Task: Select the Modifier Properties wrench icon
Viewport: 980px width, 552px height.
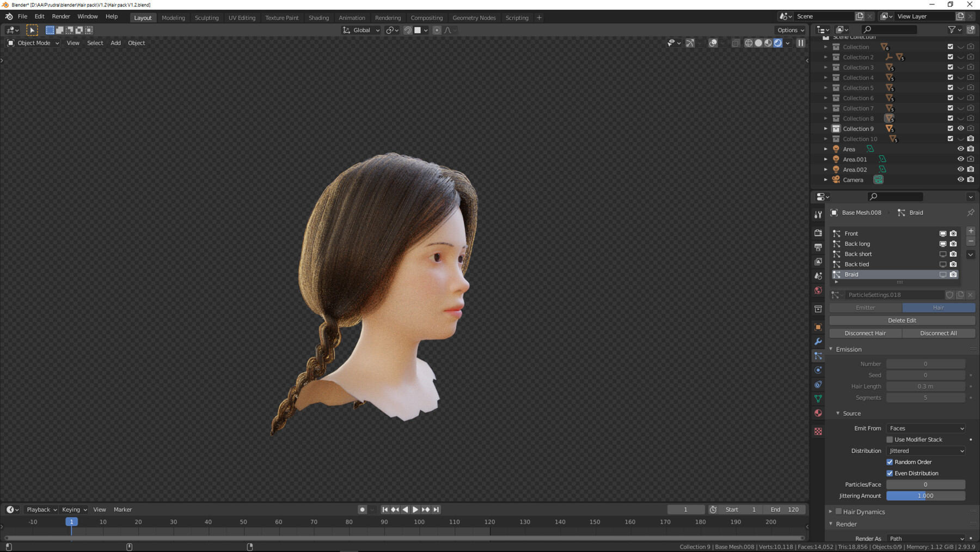Action: coord(818,342)
